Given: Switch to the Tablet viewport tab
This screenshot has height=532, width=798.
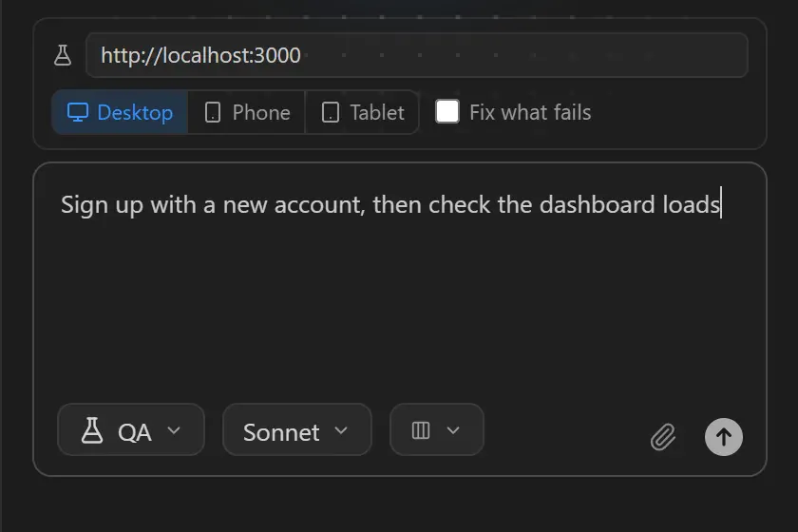Looking at the screenshot, I should [362, 112].
